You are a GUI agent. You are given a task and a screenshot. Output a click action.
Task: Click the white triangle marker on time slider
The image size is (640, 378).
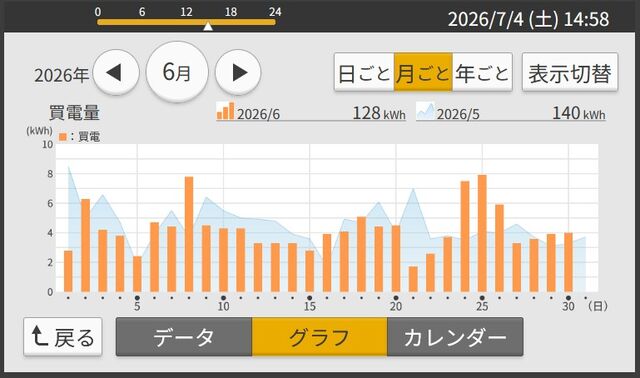pyautogui.click(x=208, y=26)
